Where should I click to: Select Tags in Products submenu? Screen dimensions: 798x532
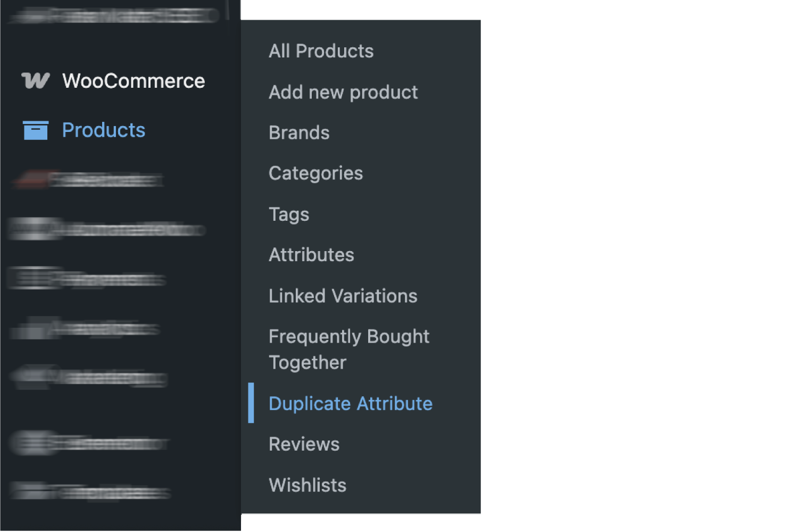pos(289,214)
